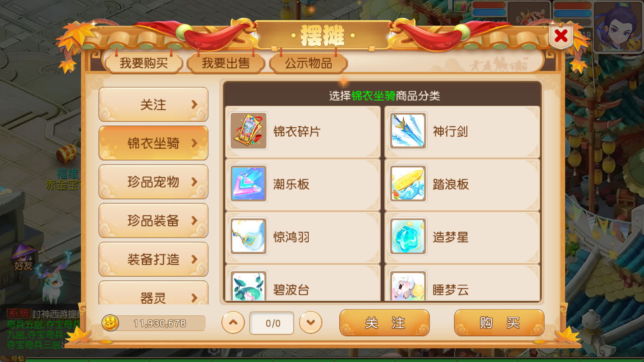Click the 关注 follow button at bottom

tap(384, 323)
